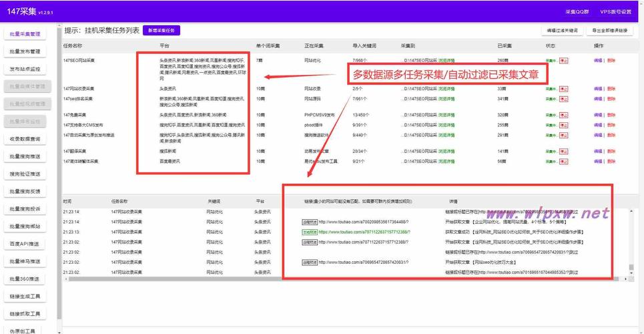Edit the 147自动采集伪原创发布推送 task
Image resolution: width=644 pixels, height=334 pixels.
(597, 135)
